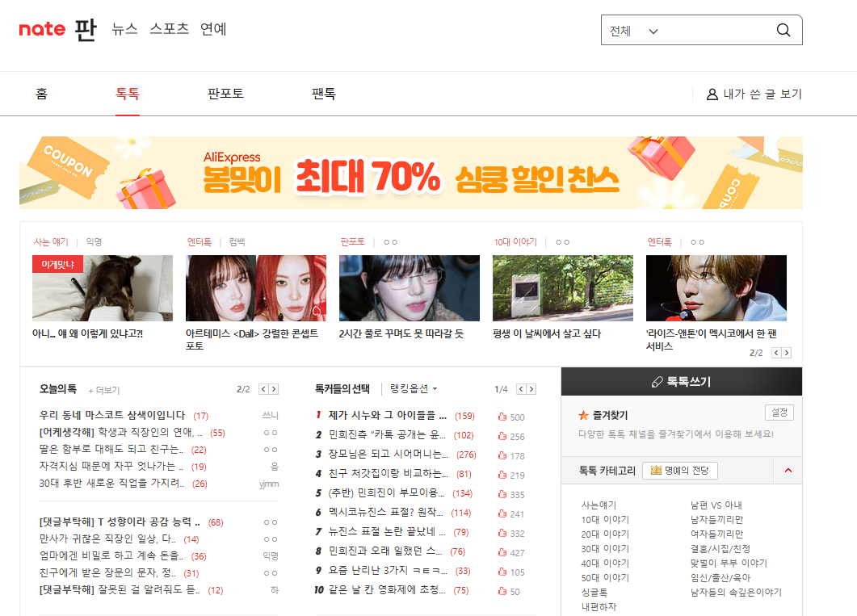Open post 엄마에겐 비밀로 하고 계속 돈을

click(x=111, y=556)
